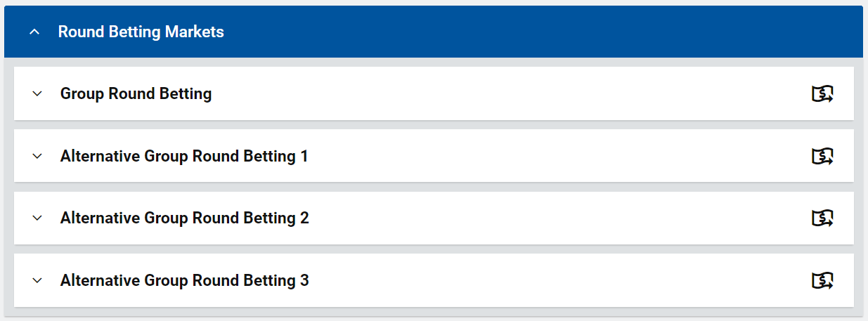Collapse Round Betting Markets using the up chevron

34,32
